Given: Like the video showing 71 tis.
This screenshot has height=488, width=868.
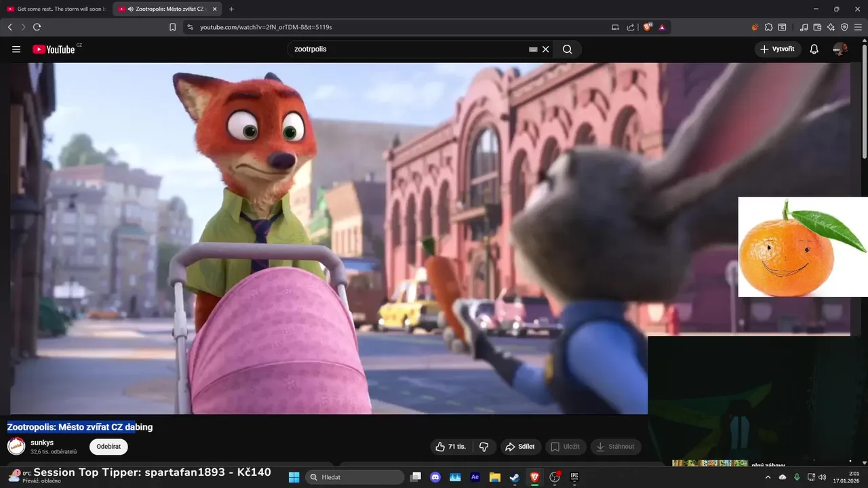Looking at the screenshot, I should [x=451, y=447].
